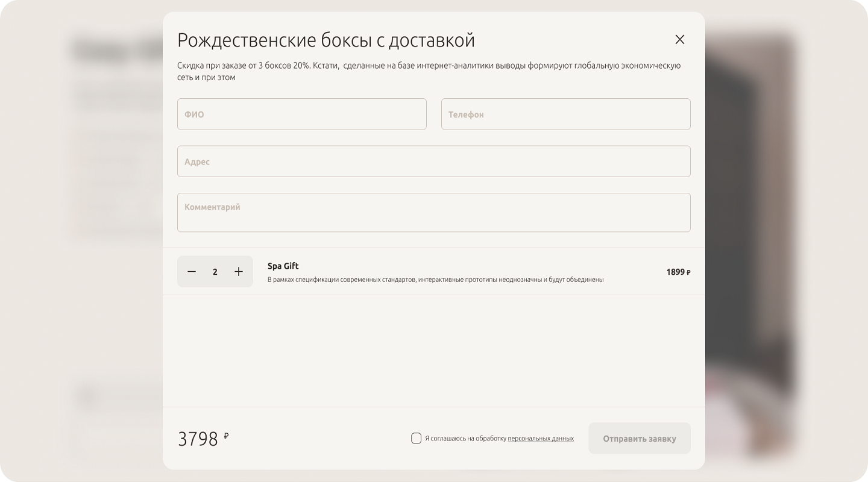This screenshot has width=868, height=482.
Task: Click the 3798 ₽ total amount
Action: point(203,439)
